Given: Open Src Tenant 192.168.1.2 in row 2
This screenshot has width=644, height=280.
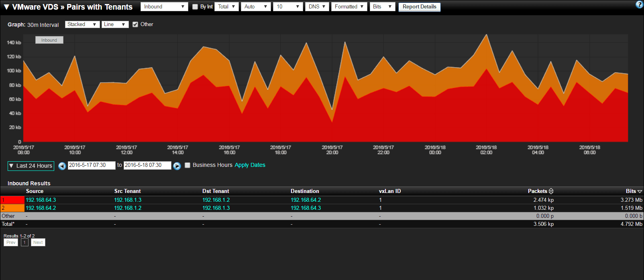Looking at the screenshot, I should [128, 208].
